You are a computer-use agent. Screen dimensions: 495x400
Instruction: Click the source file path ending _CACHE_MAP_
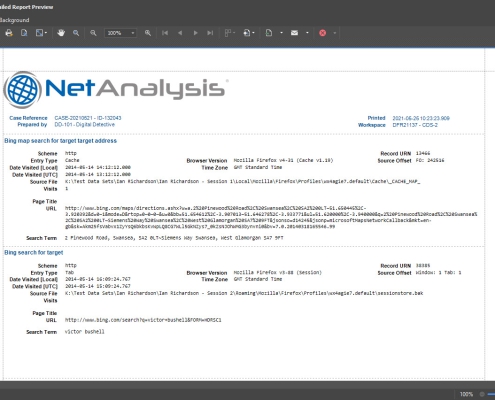point(243,182)
